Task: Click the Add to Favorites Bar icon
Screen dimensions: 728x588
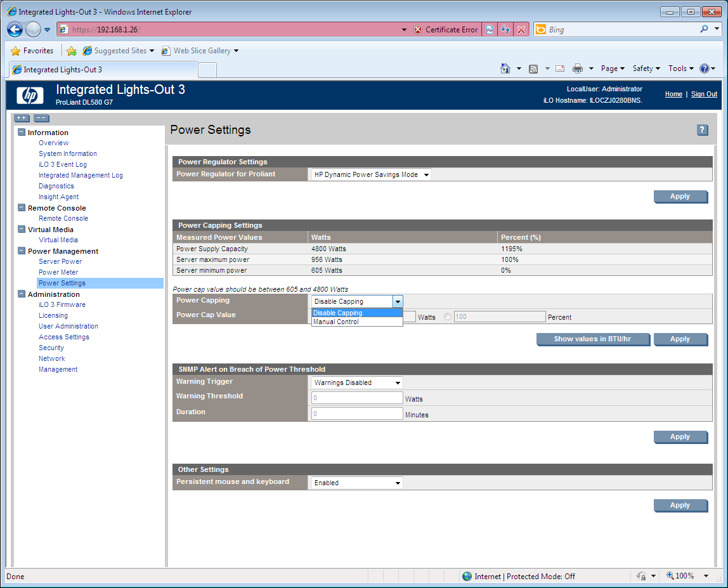Action: (x=72, y=51)
